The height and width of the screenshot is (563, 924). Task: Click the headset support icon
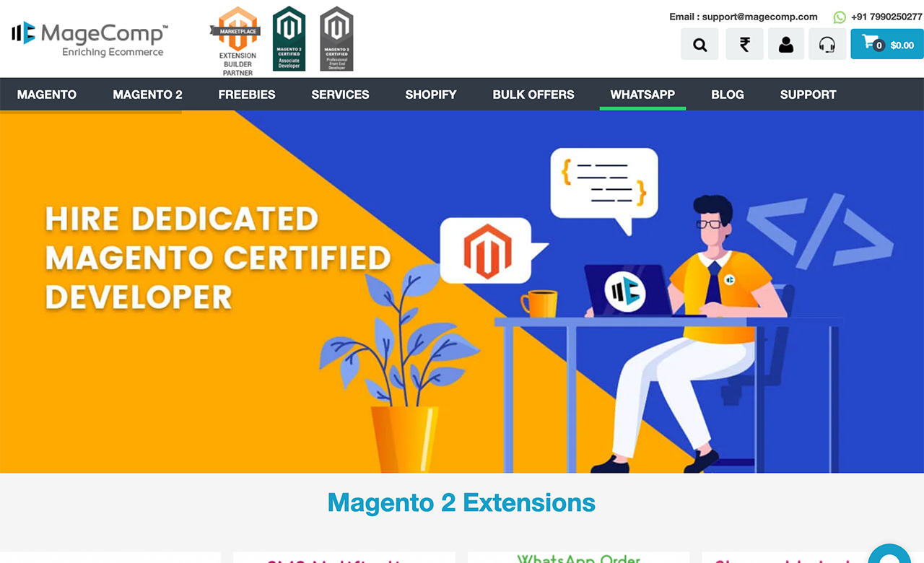[x=827, y=44]
